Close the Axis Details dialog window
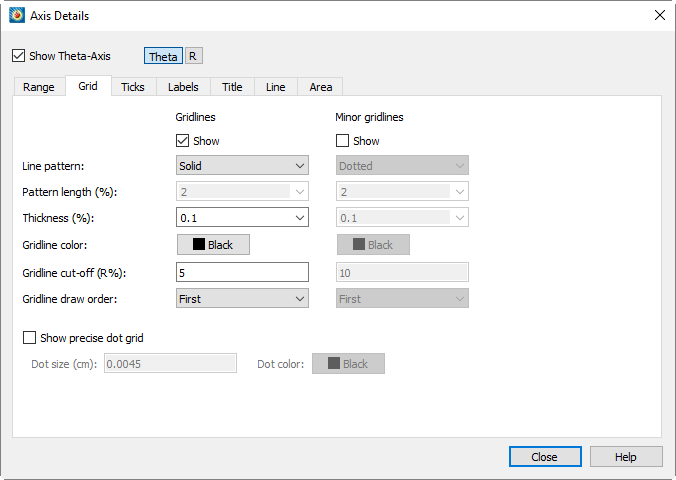 (659, 16)
